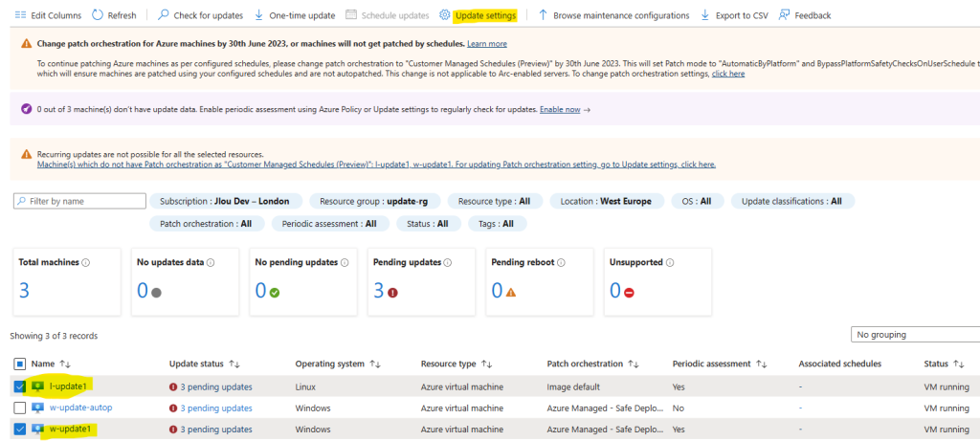Sort by Operating system column header
This screenshot has height=441, width=980.
tap(338, 364)
